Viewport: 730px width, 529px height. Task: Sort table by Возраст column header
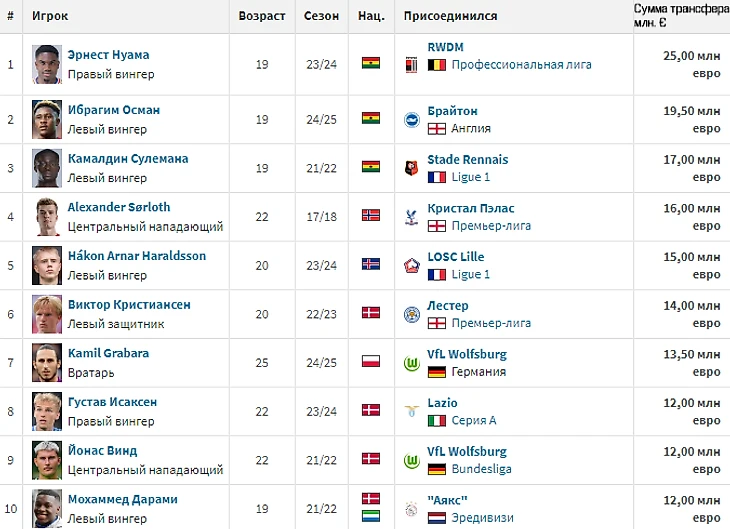click(x=261, y=16)
